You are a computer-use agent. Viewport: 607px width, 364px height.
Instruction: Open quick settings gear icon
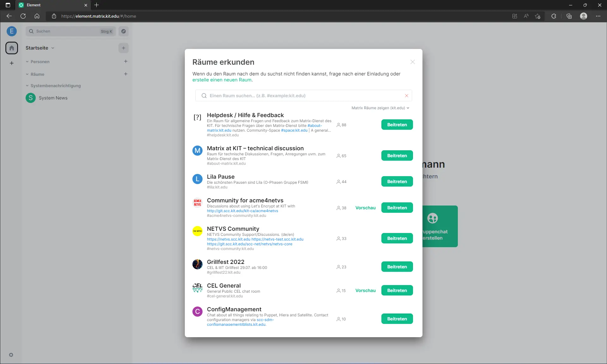(x=11, y=355)
